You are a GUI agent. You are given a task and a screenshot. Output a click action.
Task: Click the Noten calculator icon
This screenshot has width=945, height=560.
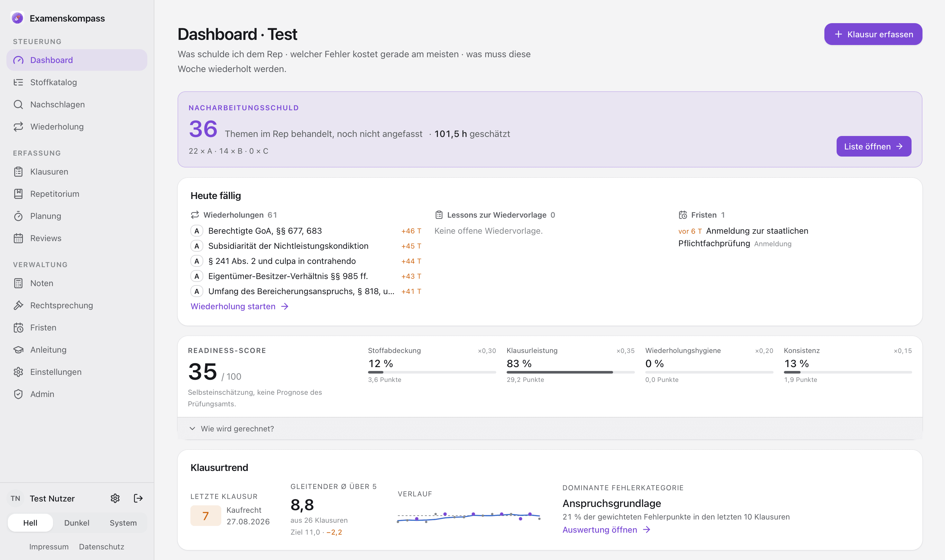tap(18, 284)
